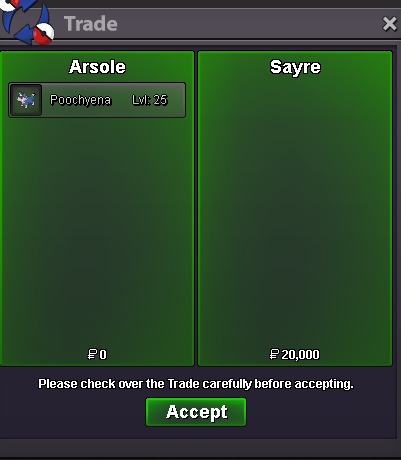Click the red Pokeball in trade icon

[x=44, y=34]
